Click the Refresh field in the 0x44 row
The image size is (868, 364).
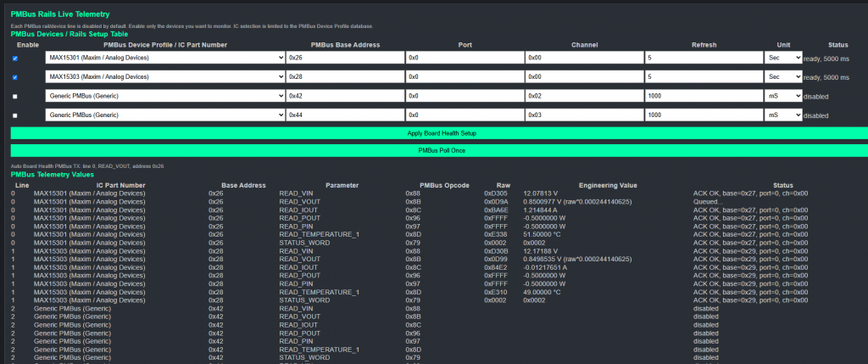tap(704, 115)
